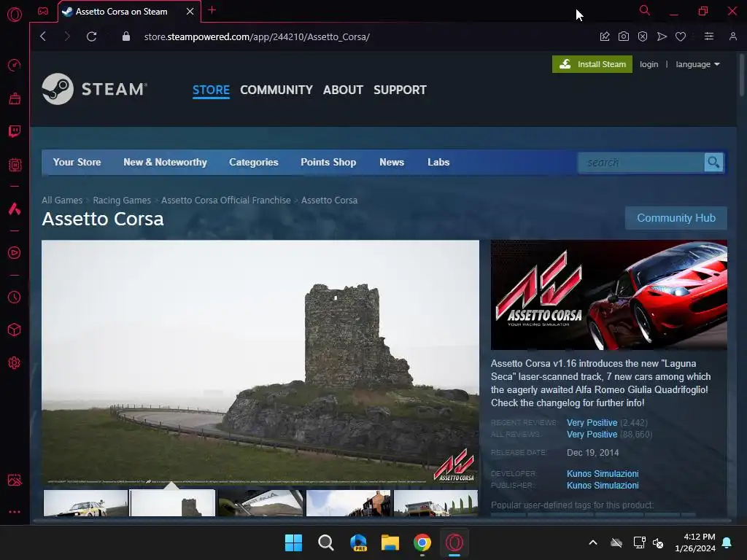Open History clock sidebar icon

tap(15, 297)
